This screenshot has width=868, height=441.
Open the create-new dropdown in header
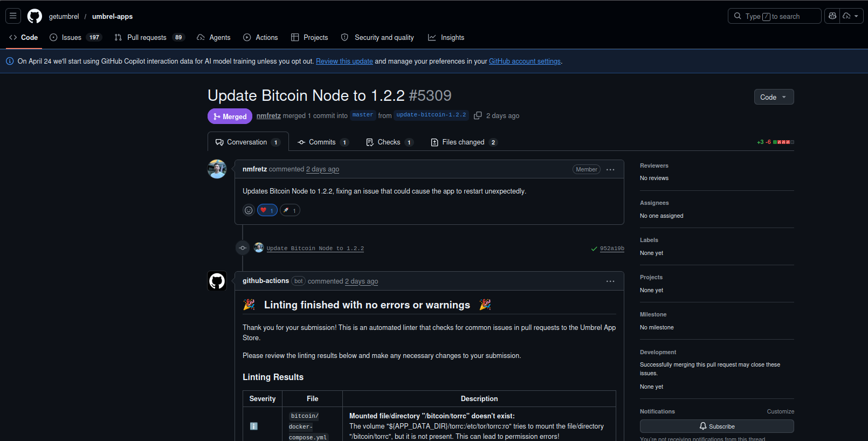click(x=851, y=16)
